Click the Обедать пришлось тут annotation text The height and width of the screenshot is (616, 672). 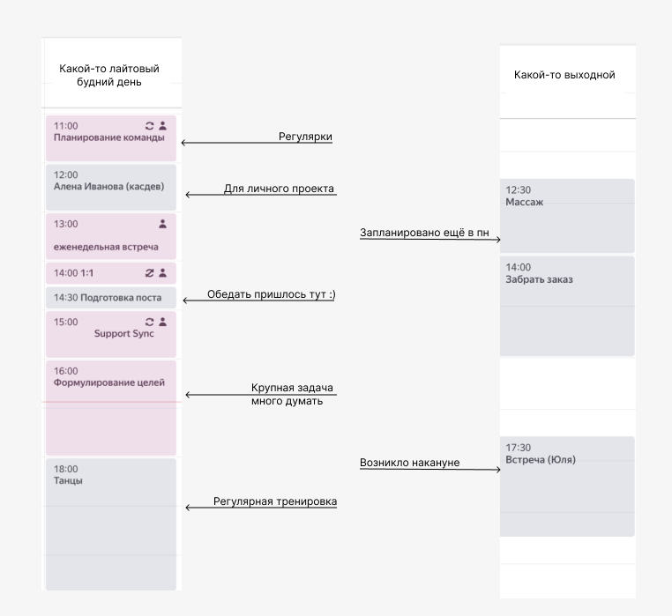(x=271, y=294)
